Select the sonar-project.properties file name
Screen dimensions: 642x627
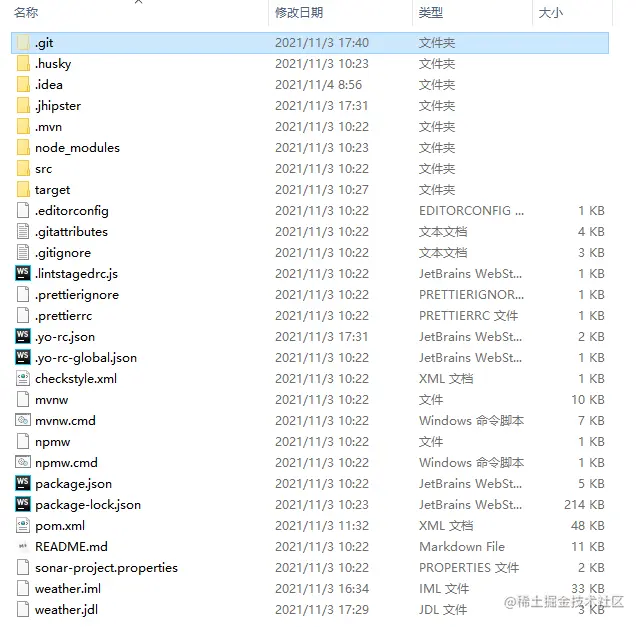[106, 568]
